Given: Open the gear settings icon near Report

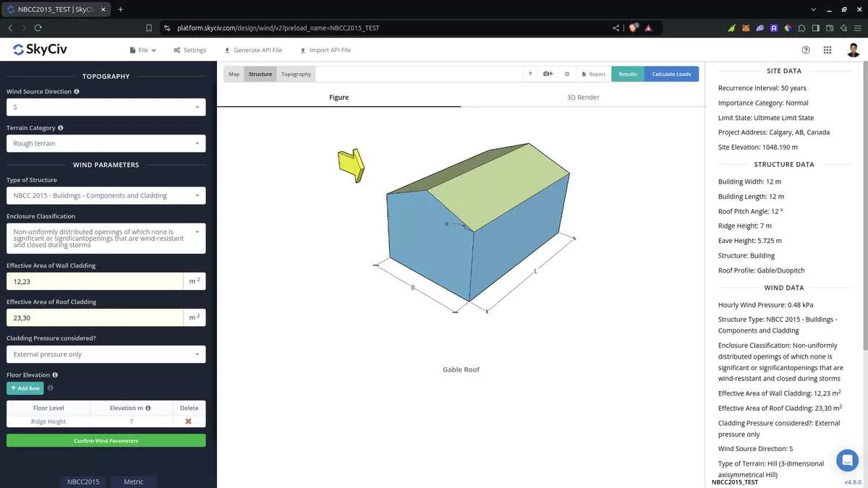Looking at the screenshot, I should pos(566,73).
